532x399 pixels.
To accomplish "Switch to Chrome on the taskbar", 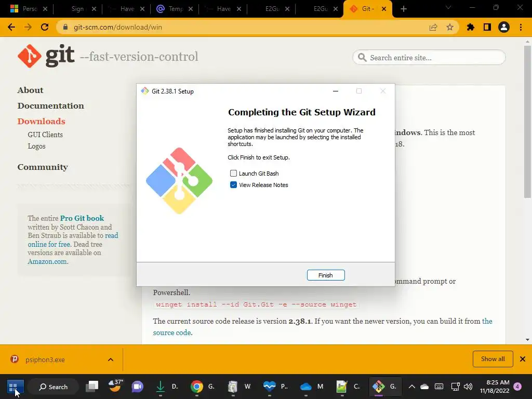I will point(197,387).
